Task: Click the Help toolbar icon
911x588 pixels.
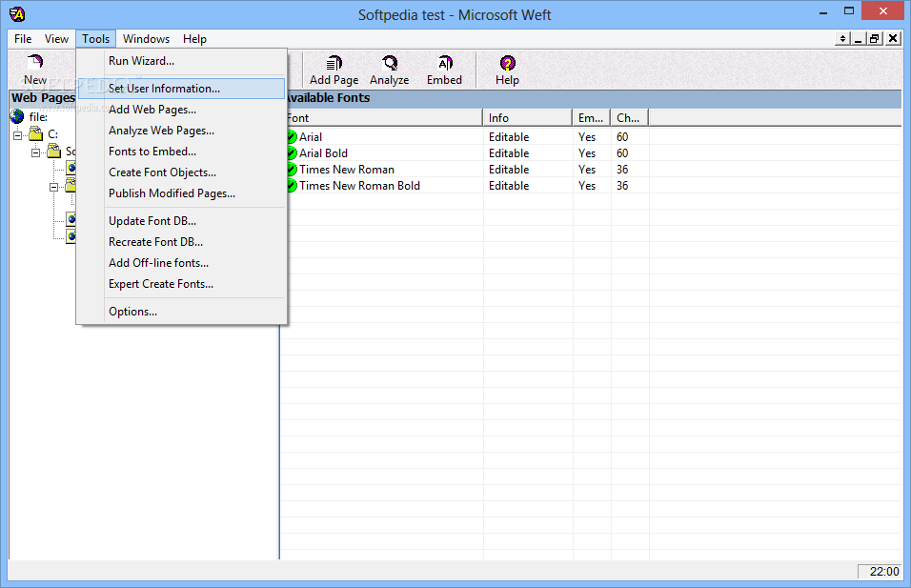Action: click(507, 63)
